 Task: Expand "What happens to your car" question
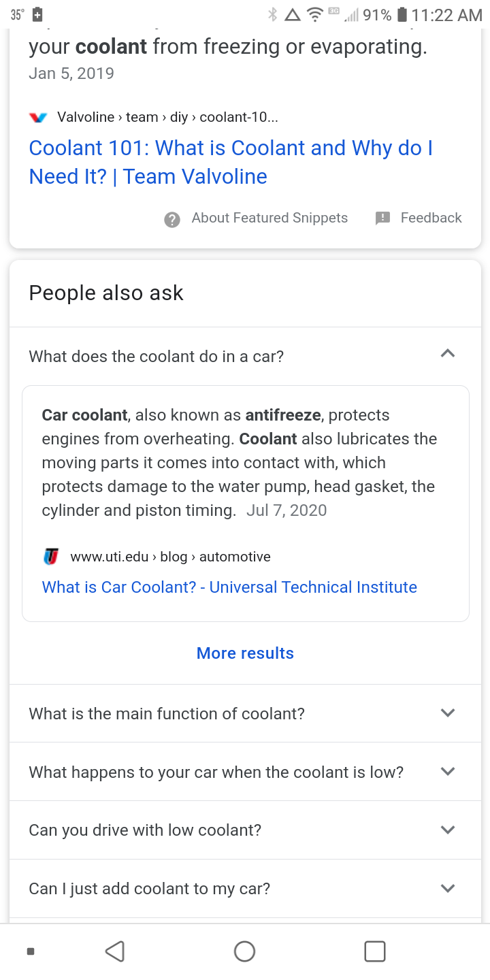click(x=447, y=772)
